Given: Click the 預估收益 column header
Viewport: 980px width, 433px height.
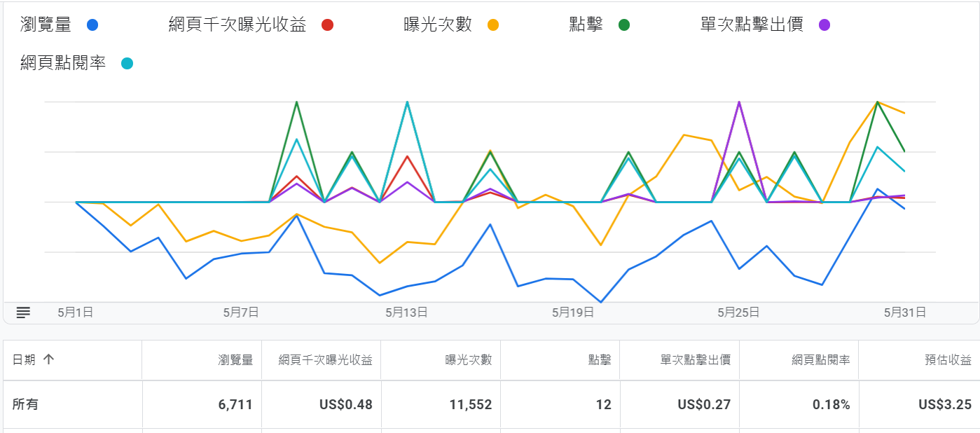Looking at the screenshot, I should pos(948,360).
